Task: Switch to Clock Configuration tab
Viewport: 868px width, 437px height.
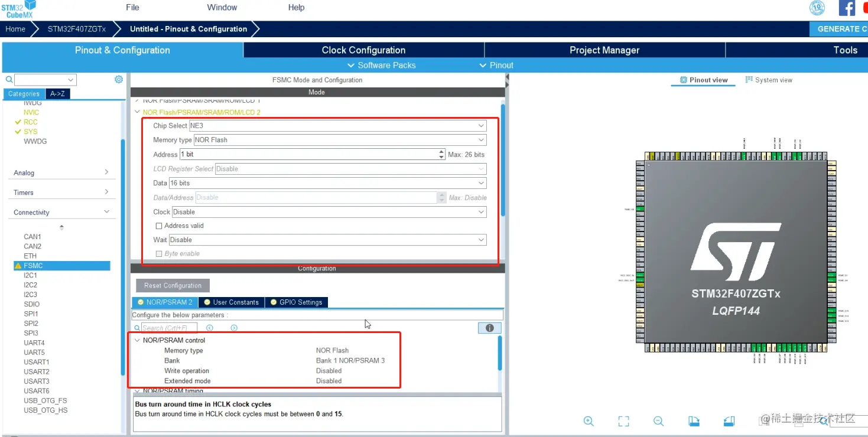Action: 363,50
